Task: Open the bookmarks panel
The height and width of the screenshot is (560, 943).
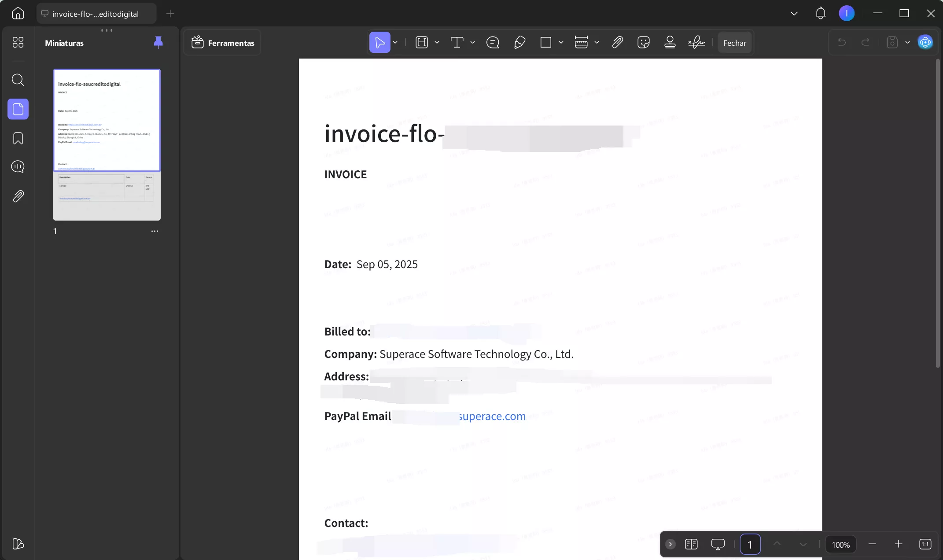Action: [18, 138]
